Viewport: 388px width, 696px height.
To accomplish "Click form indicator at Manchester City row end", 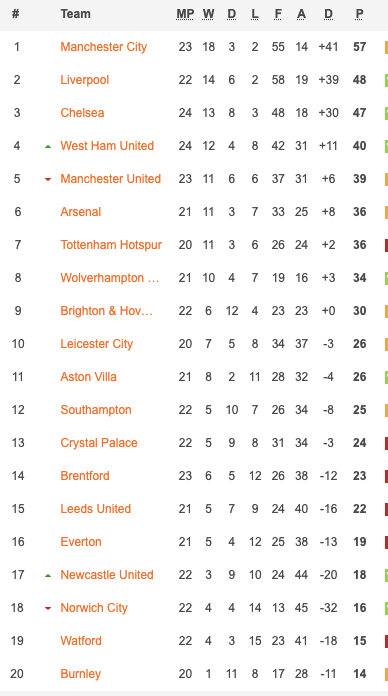I will (386, 47).
